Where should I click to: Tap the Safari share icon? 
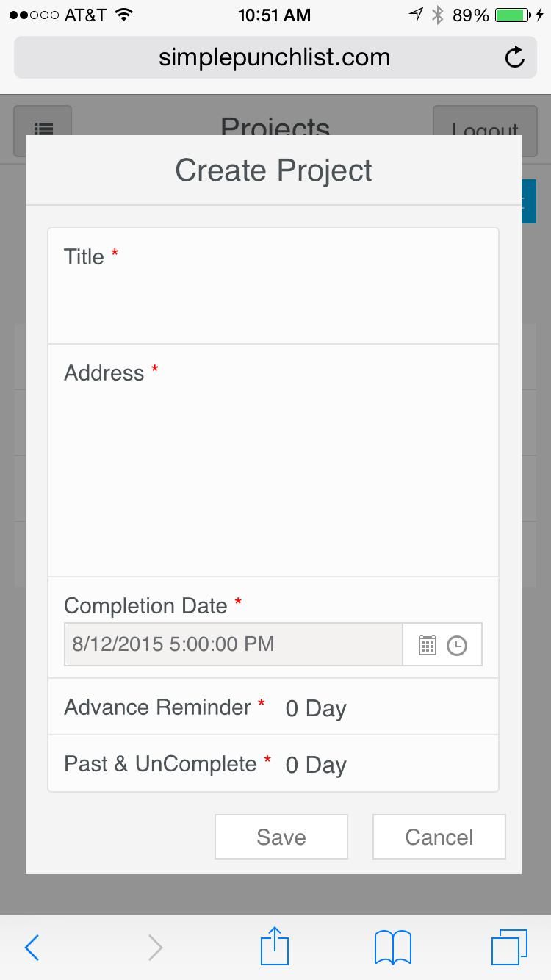click(274, 947)
